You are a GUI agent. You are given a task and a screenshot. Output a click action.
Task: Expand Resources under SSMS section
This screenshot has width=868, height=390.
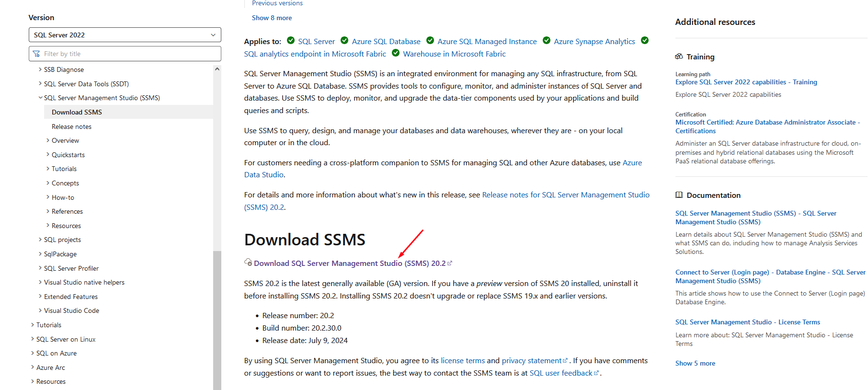coord(48,226)
